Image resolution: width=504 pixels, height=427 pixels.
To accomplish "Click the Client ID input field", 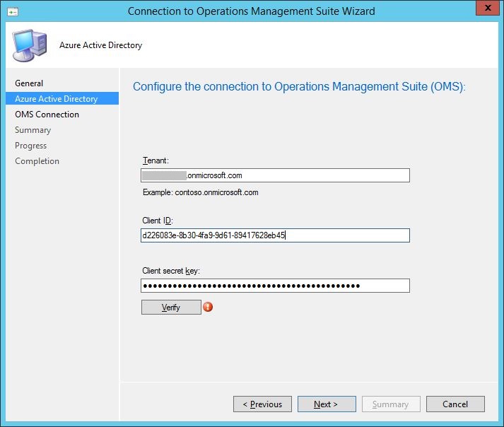I will click(x=275, y=235).
